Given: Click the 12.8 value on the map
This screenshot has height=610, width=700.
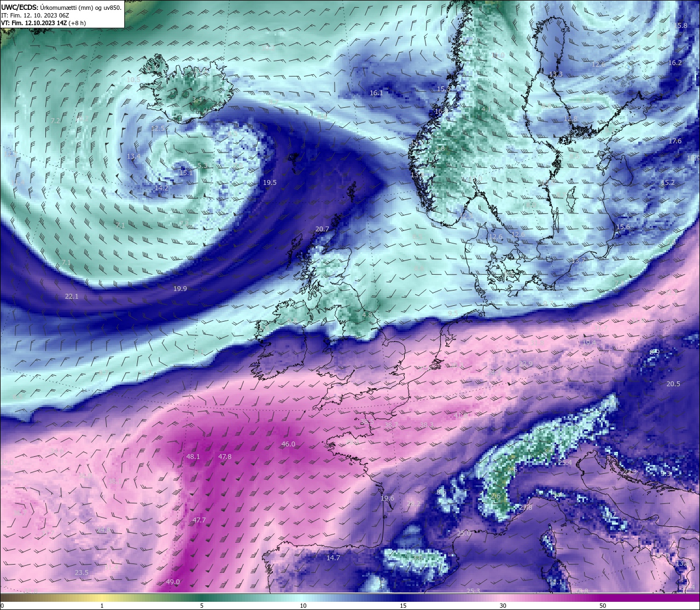Looking at the screenshot, I should (x=570, y=119).
